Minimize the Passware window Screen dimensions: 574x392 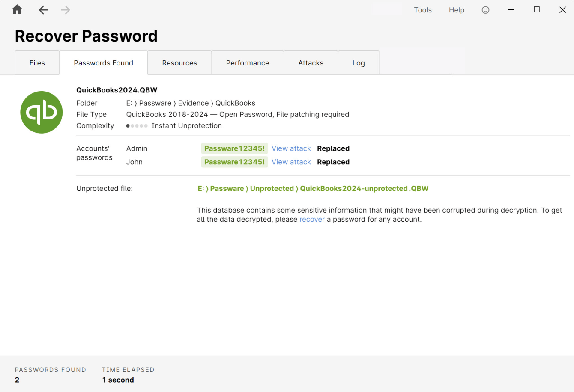pyautogui.click(x=511, y=10)
